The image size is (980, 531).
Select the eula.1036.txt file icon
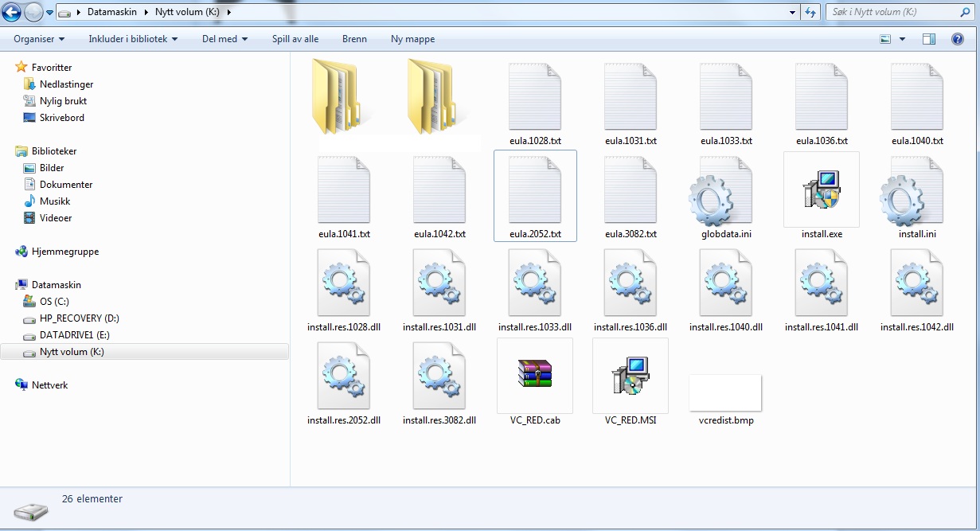[822, 96]
